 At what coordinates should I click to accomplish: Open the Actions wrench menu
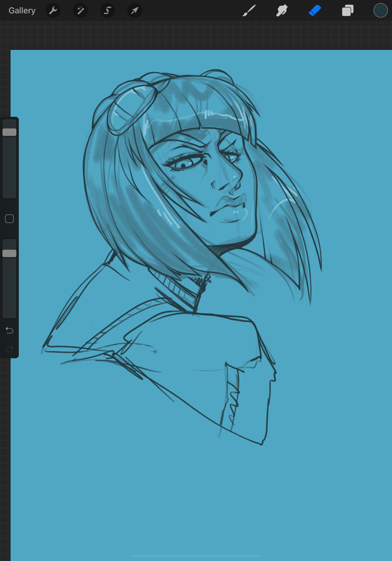pyautogui.click(x=53, y=11)
